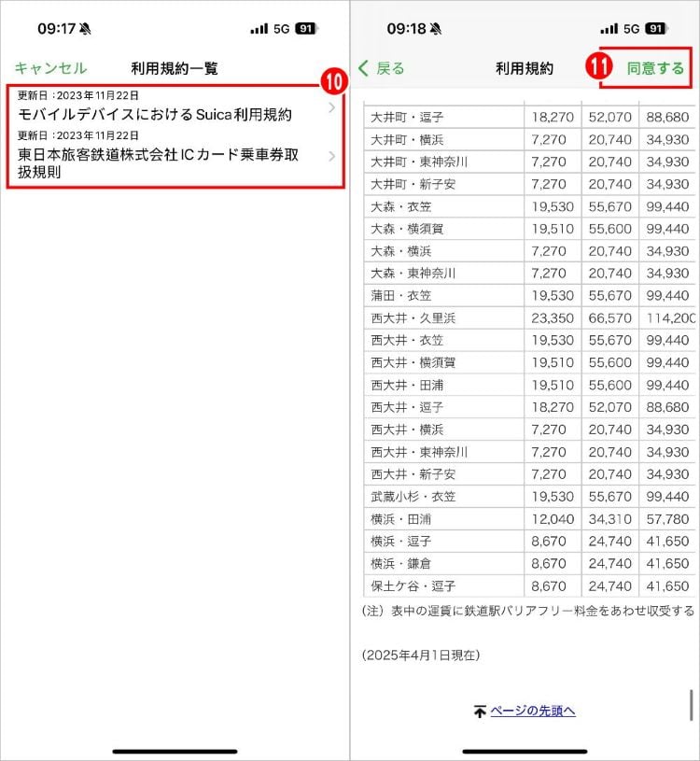Tap 09:17 clock on left screen
700x761 pixels.
(56, 29)
